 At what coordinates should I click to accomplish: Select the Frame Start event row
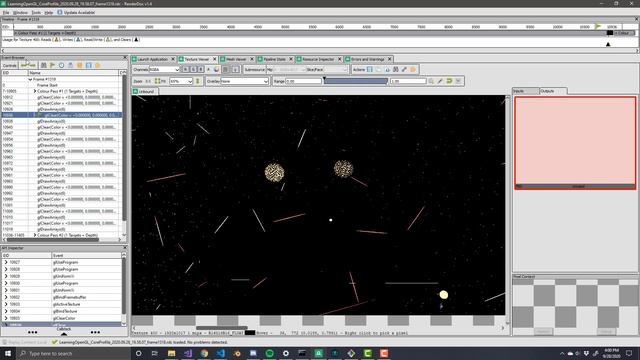[61, 85]
